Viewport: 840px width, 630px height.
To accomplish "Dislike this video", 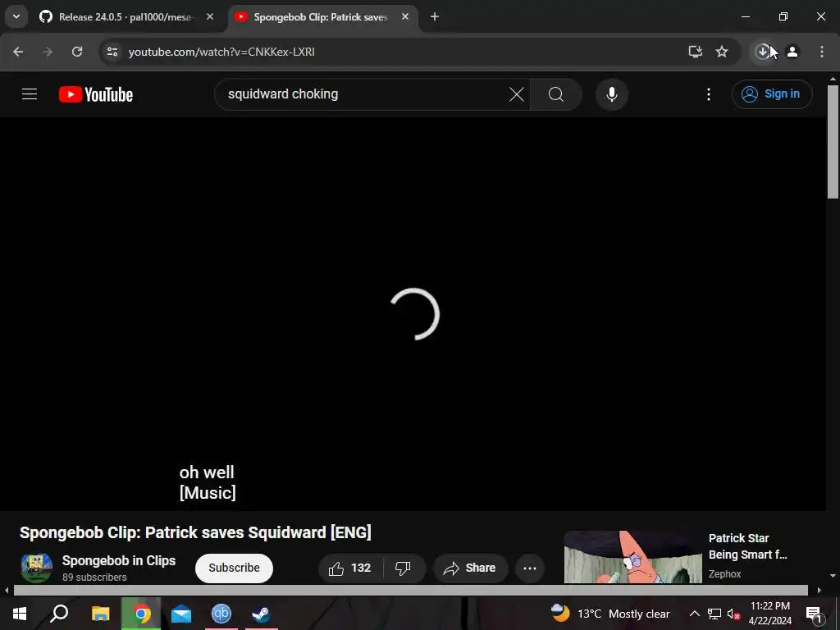I will (x=404, y=568).
